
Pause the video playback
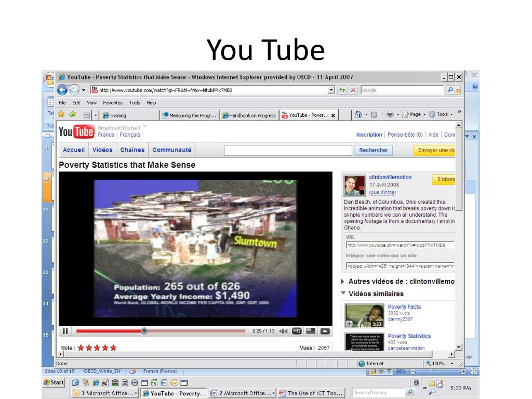click(x=65, y=331)
